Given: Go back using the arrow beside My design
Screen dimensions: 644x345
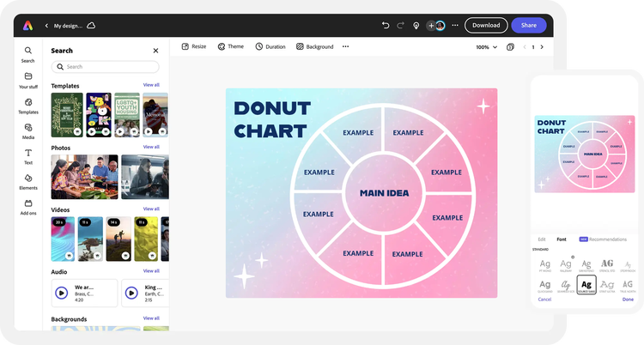Looking at the screenshot, I should coord(46,26).
